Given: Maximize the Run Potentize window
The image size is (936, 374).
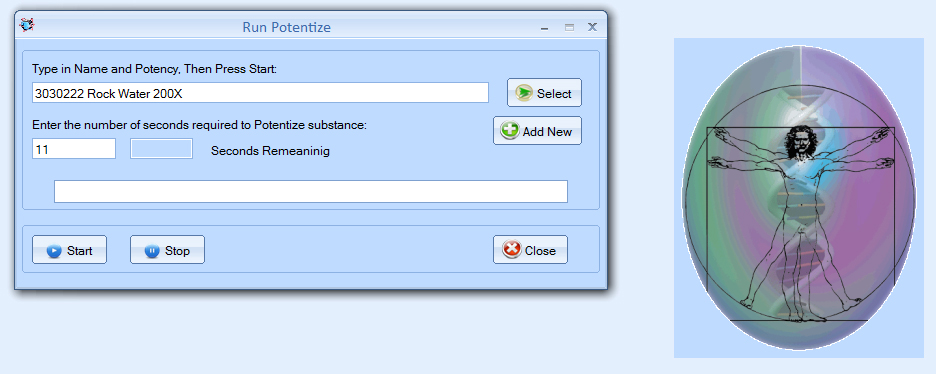Looking at the screenshot, I should (x=569, y=27).
